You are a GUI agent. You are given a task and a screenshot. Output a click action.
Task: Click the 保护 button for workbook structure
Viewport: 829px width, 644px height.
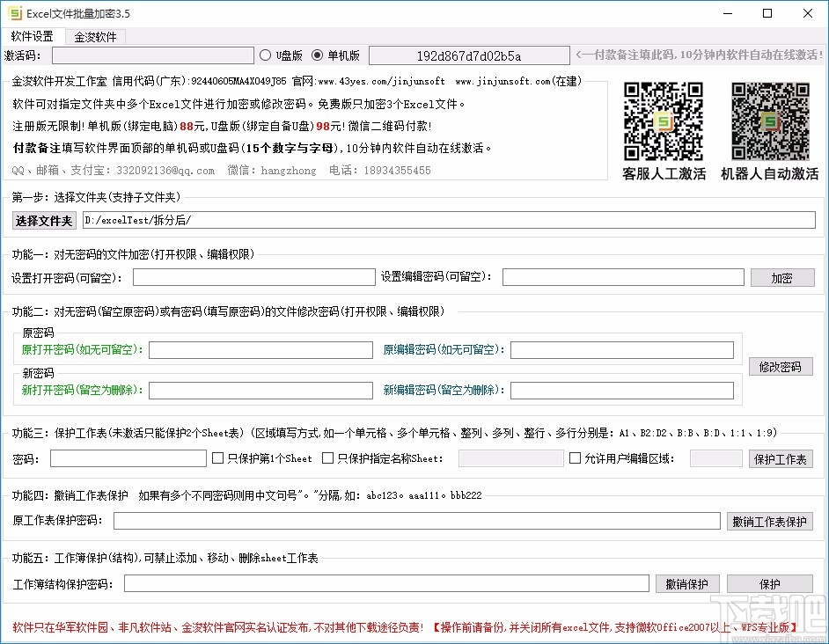tap(769, 583)
